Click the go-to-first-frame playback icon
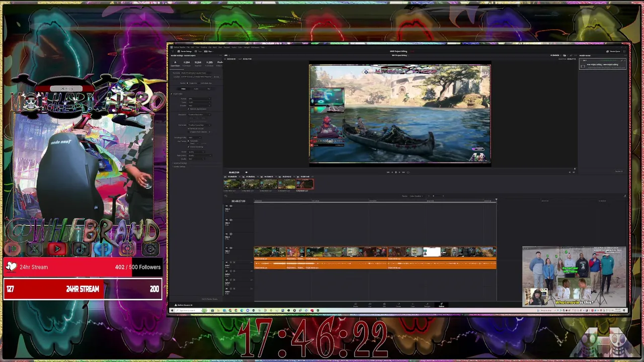 tap(388, 172)
